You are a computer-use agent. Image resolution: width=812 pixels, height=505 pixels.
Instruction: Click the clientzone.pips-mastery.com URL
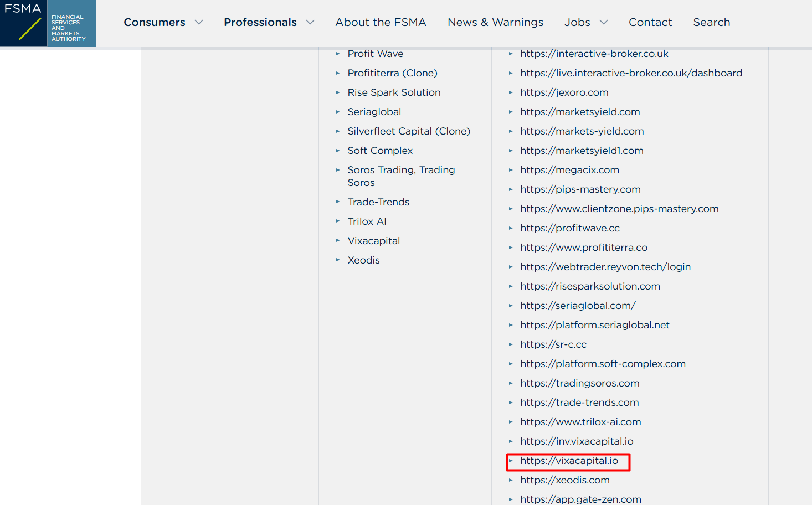pyautogui.click(x=619, y=209)
